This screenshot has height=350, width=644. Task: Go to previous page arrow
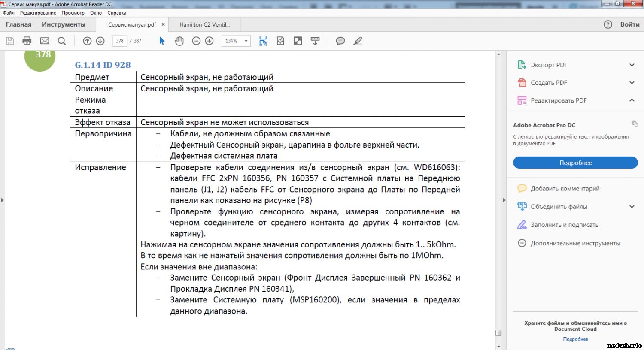pyautogui.click(x=87, y=41)
